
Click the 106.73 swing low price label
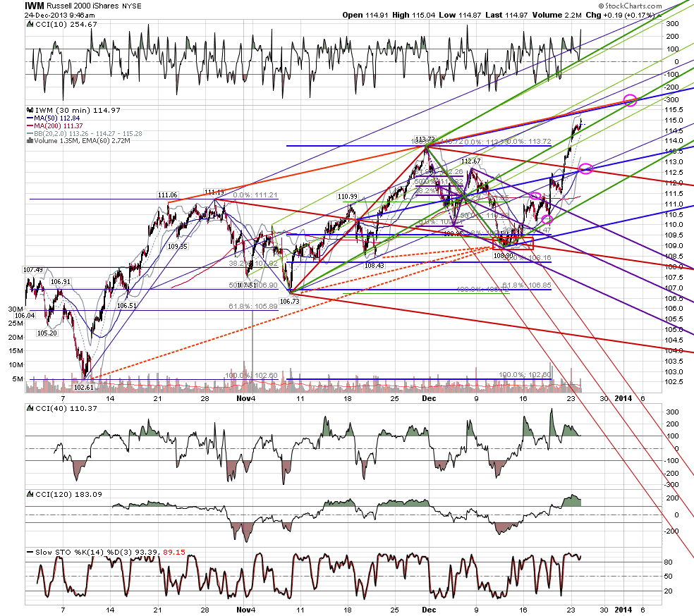point(289,301)
